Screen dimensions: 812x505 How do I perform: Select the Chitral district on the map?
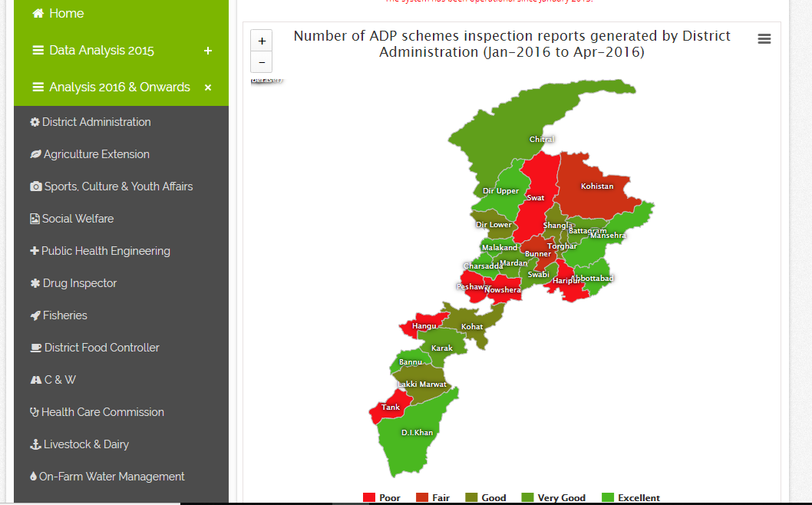[x=522, y=115]
